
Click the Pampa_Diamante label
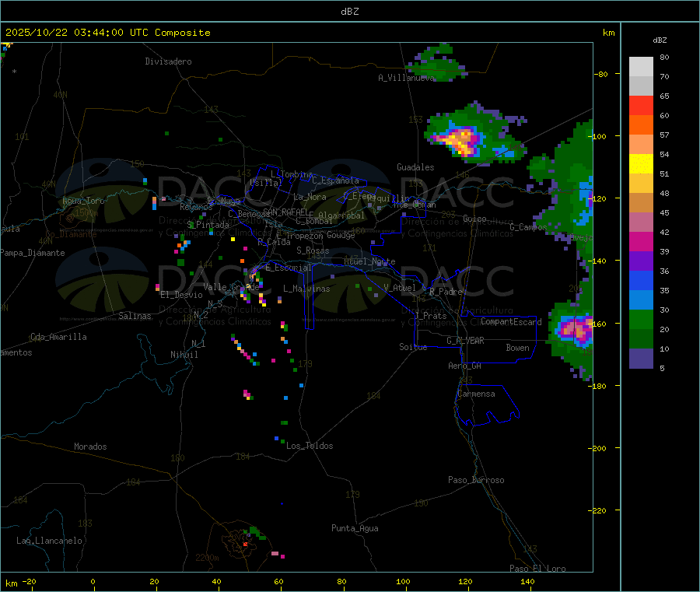(33, 253)
